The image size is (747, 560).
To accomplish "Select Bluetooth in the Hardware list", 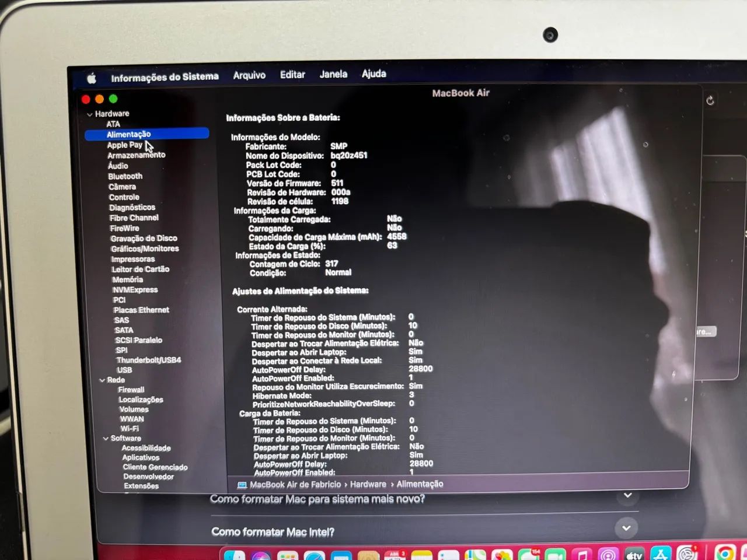I will pos(125,176).
